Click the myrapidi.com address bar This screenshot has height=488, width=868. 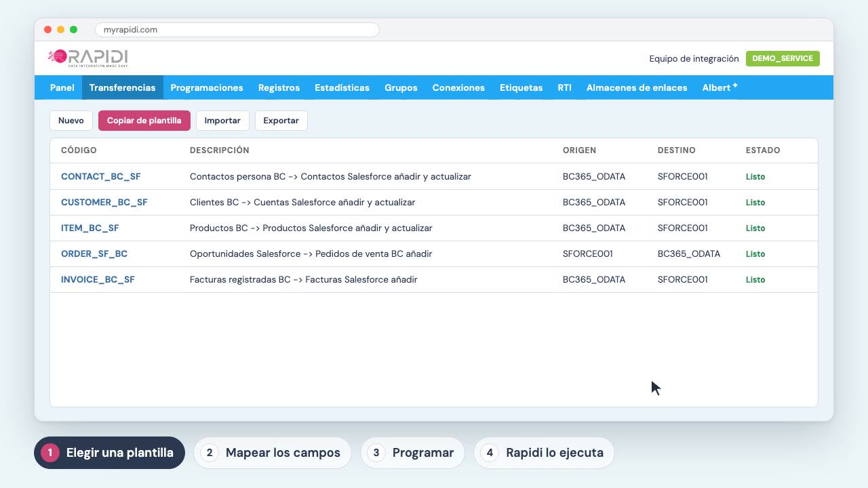(x=237, y=30)
